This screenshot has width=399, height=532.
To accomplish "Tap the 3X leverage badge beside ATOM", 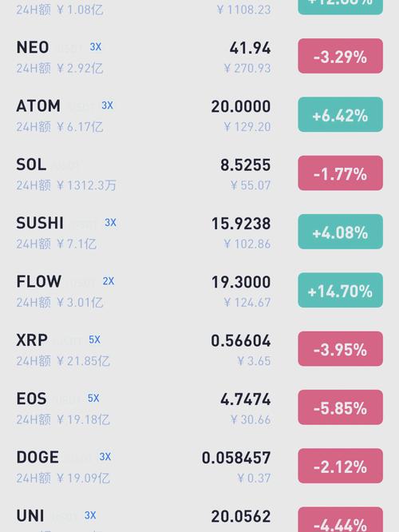I will pyautogui.click(x=108, y=105).
